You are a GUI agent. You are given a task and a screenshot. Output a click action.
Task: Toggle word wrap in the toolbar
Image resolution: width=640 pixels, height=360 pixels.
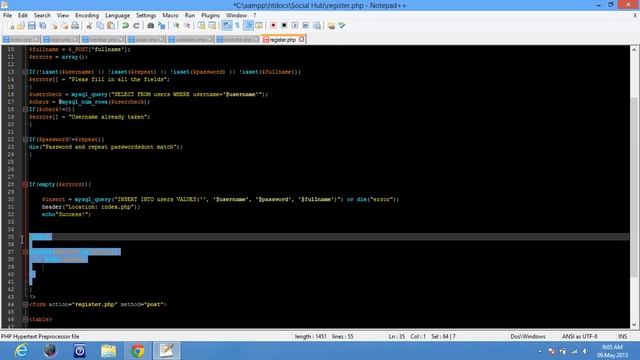[x=227, y=26]
